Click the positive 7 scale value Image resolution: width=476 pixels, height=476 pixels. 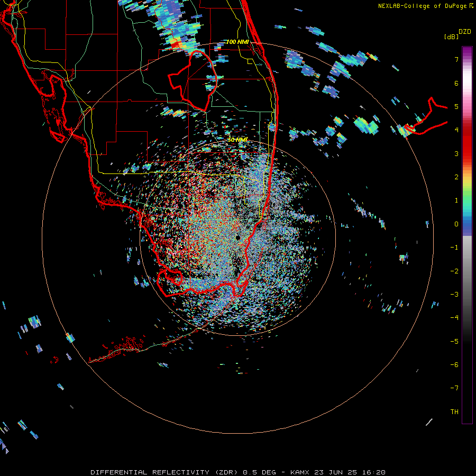tap(456, 59)
